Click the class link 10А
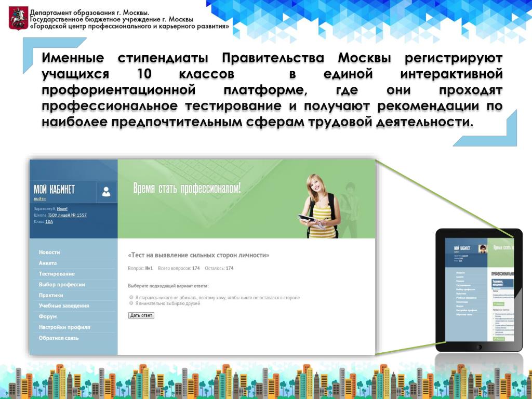The height and width of the screenshot is (399, 532). 49,221
